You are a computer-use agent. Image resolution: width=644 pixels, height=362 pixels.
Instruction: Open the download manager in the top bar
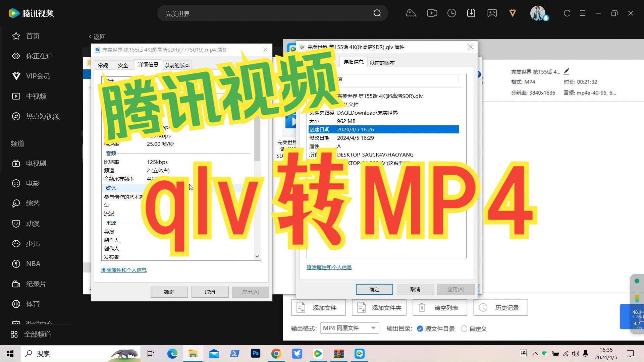[471, 13]
